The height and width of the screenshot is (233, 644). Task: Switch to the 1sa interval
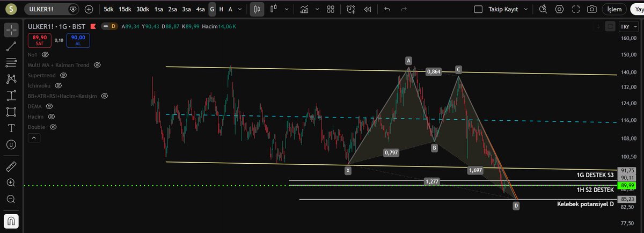coord(159,9)
